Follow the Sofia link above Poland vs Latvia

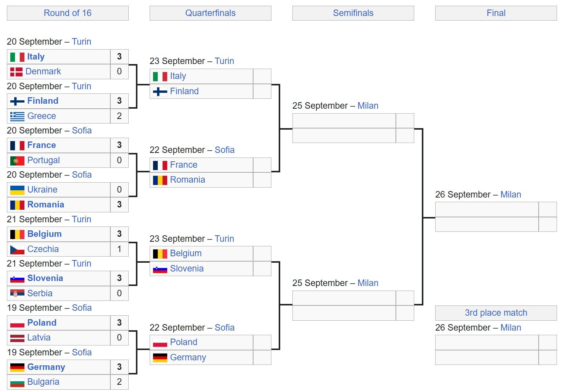coord(82,308)
